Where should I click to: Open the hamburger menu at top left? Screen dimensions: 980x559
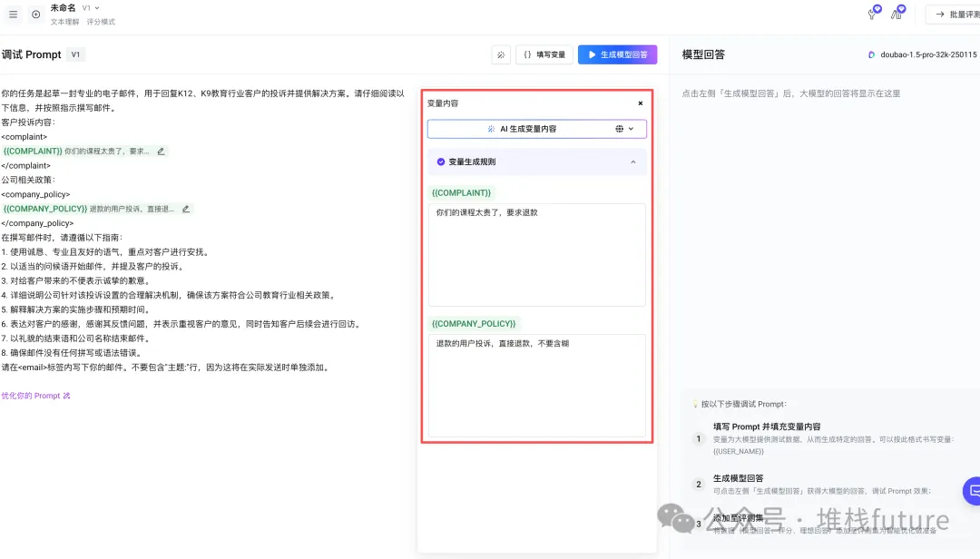(13, 15)
